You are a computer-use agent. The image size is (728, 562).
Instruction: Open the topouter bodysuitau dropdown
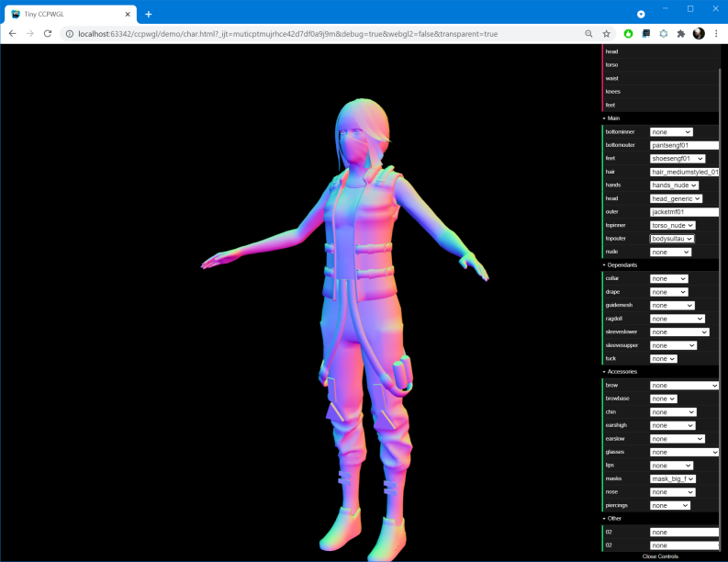pyautogui.click(x=672, y=239)
